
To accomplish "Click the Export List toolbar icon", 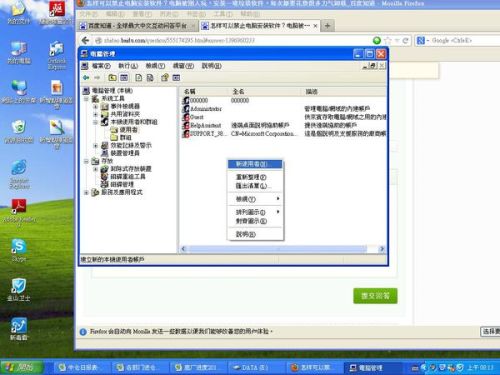I will tap(150, 78).
